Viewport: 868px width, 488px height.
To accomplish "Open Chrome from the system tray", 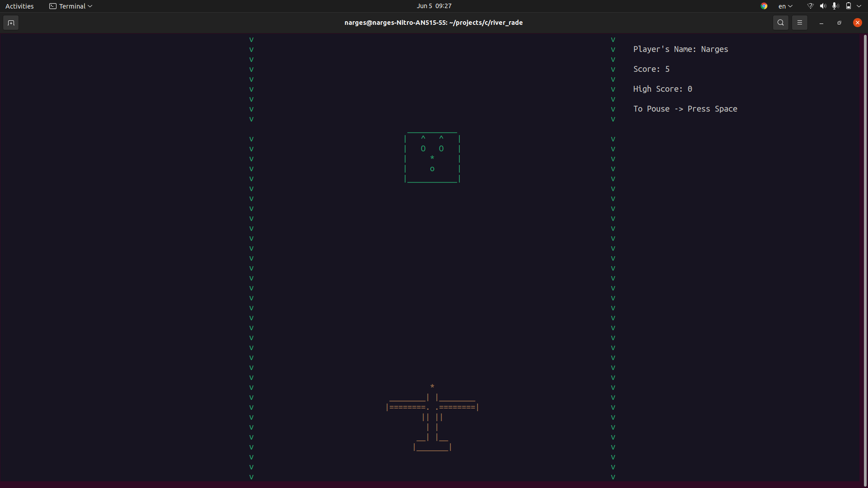I will pyautogui.click(x=764, y=6).
